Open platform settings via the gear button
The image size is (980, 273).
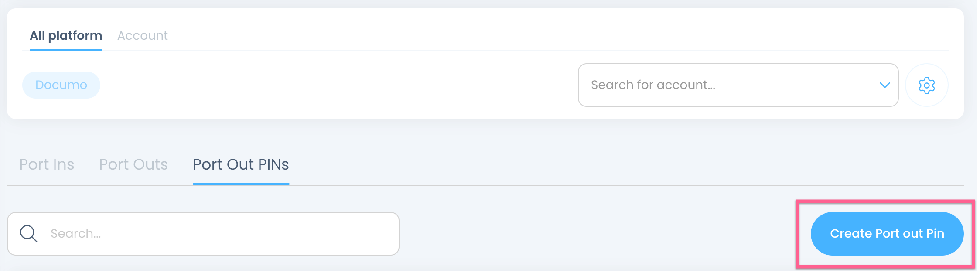926,85
